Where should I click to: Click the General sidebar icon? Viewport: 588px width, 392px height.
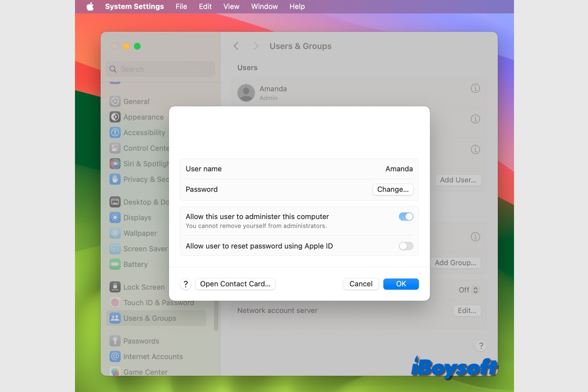115,101
